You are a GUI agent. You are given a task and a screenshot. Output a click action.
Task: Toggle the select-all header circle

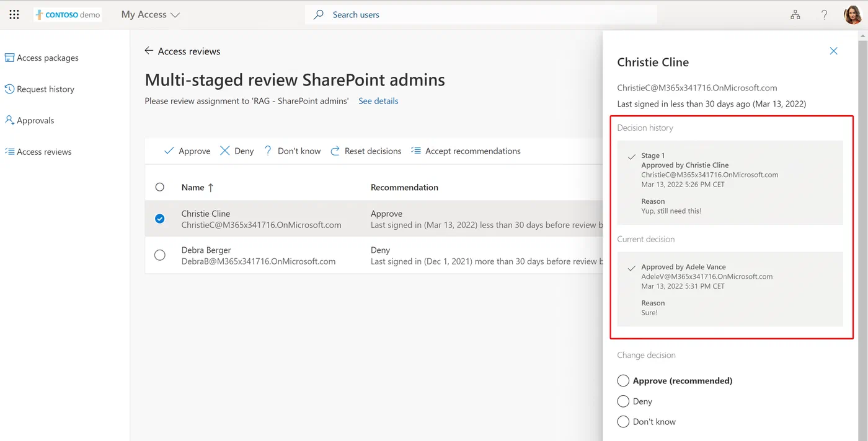coord(160,187)
